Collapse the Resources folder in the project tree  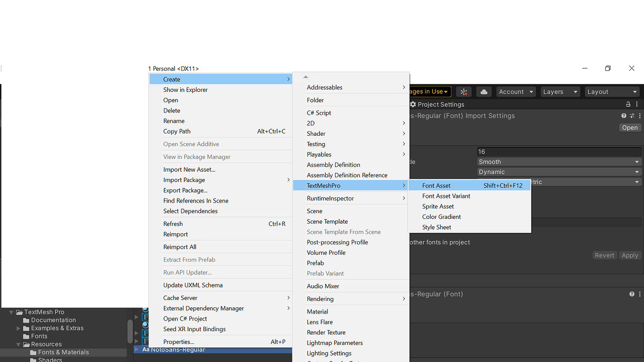point(18,344)
